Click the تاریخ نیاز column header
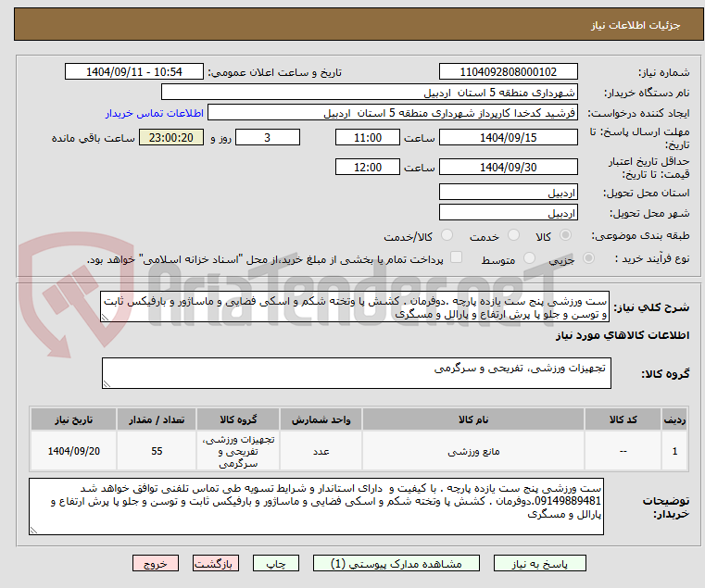Viewport: 705px width, 588px height. [x=74, y=419]
